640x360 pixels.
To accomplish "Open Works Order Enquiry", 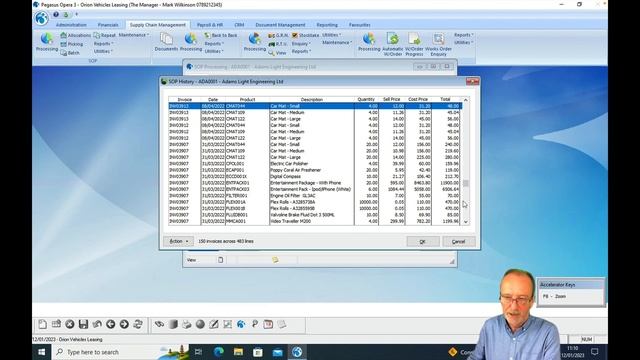I will [438, 44].
